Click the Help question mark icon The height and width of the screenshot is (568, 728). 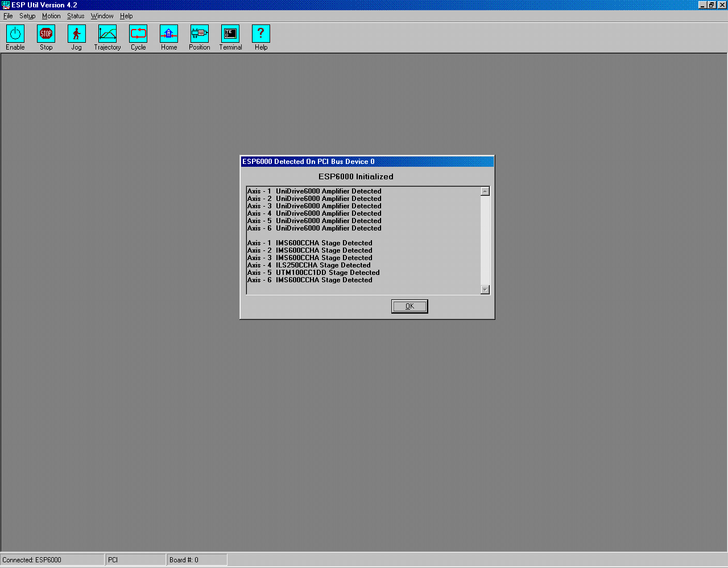pos(261,34)
